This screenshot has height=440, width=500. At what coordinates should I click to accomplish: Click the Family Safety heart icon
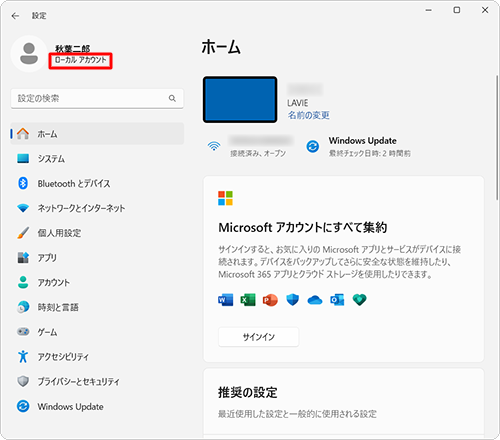[359, 300]
